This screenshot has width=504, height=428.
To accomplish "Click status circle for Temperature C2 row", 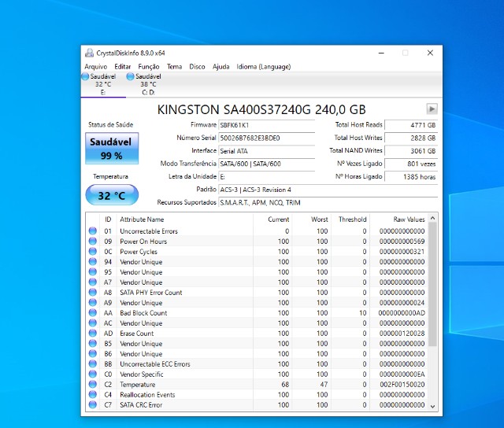I will tap(93, 384).
